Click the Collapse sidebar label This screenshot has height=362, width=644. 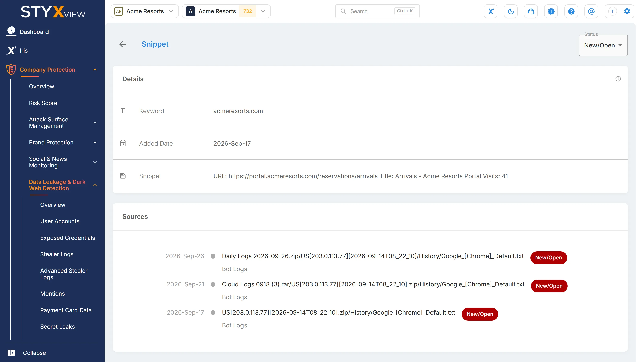pos(34,353)
